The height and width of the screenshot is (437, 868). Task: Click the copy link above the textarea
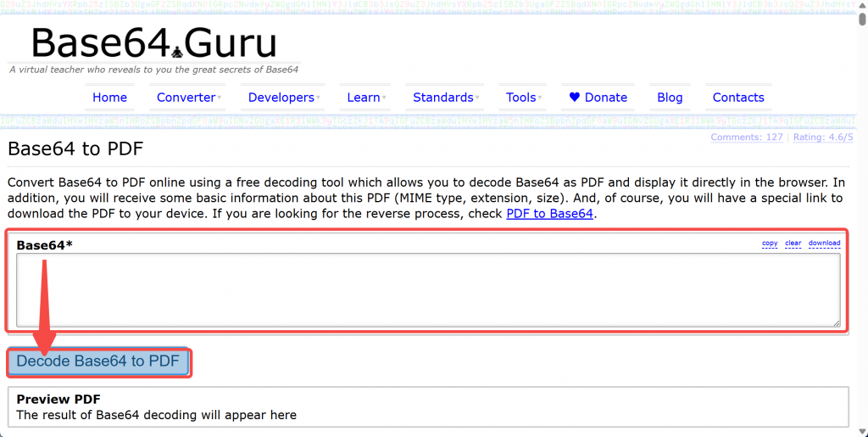point(770,244)
